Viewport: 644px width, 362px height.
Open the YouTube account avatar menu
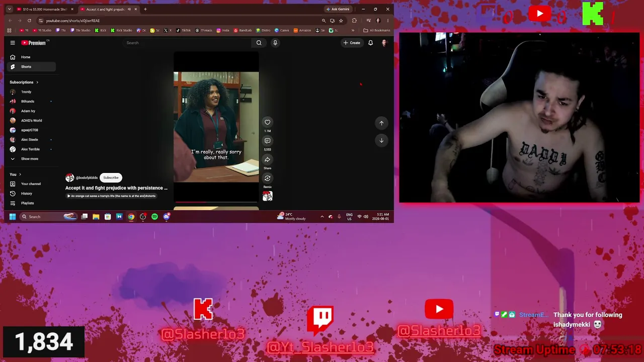(384, 43)
